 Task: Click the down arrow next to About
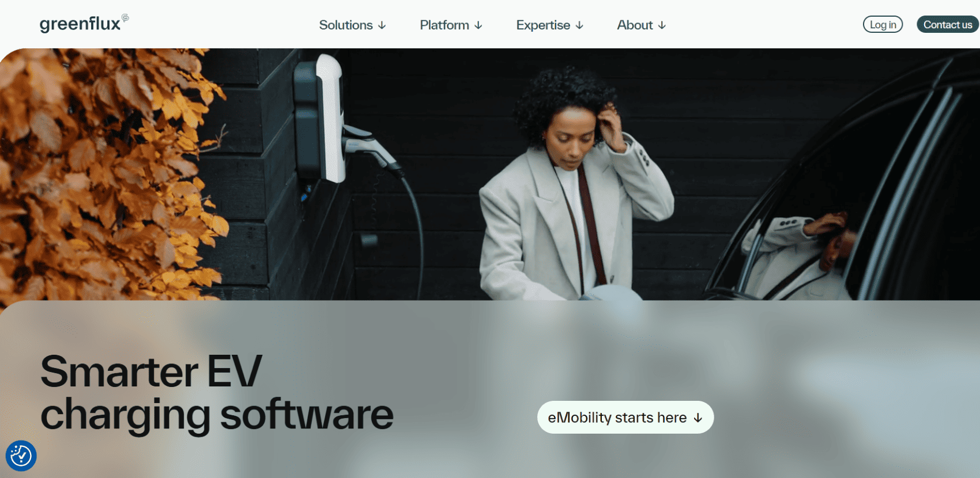(x=662, y=25)
